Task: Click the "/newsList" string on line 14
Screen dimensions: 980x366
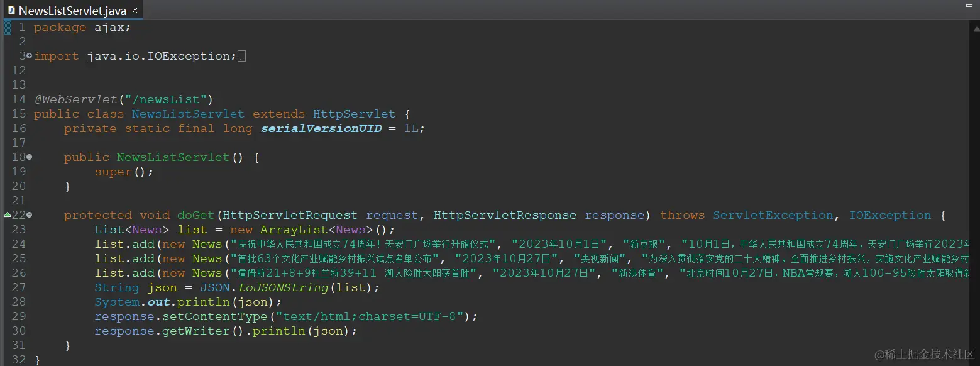Action: coord(166,99)
